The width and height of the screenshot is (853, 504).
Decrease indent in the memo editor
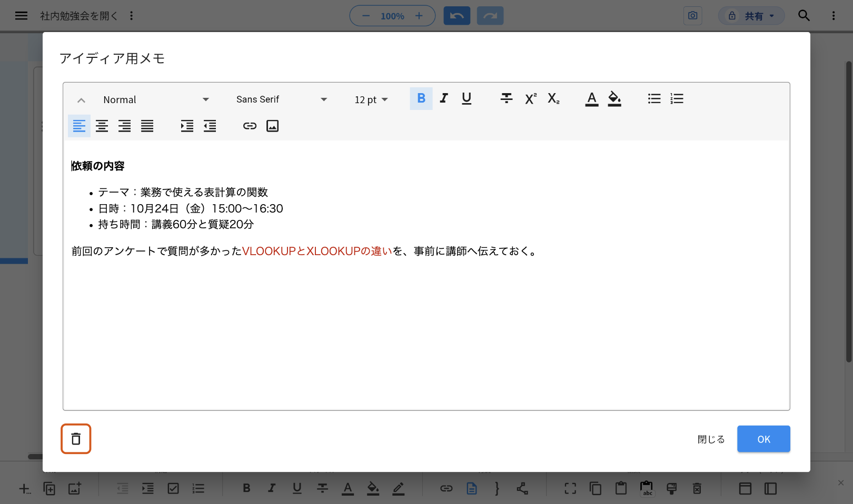210,126
